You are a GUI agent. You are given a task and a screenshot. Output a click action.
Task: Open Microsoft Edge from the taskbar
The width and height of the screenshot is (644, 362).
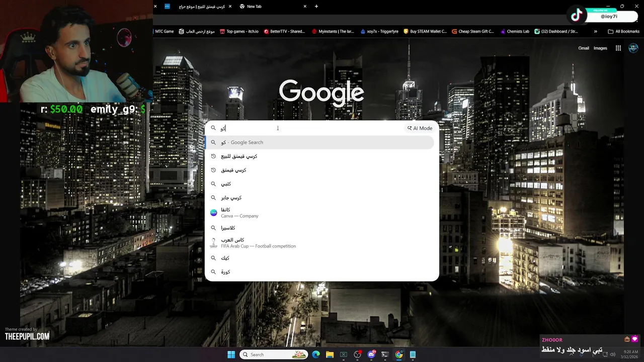(316, 354)
